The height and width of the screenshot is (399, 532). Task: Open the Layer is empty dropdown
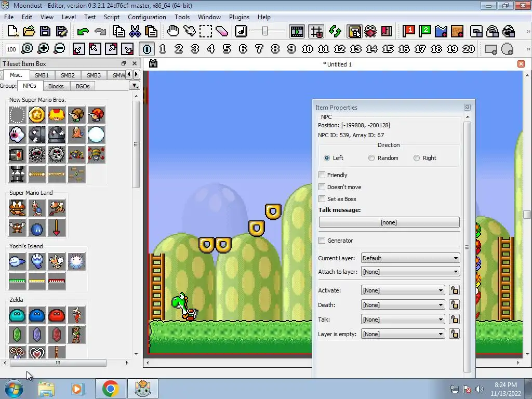point(403,334)
